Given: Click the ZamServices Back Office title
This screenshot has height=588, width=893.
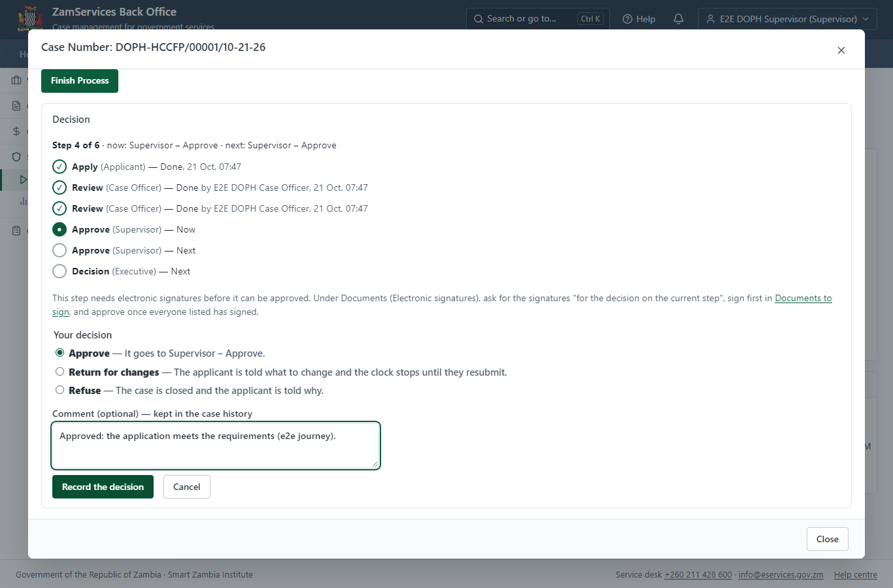Looking at the screenshot, I should click(x=114, y=12).
